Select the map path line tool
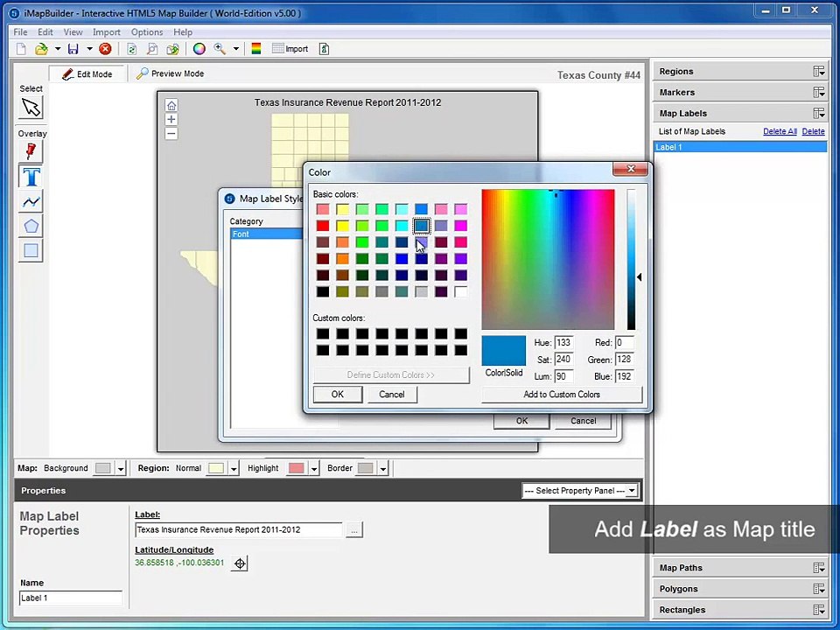This screenshot has width=840, height=630. (31, 201)
